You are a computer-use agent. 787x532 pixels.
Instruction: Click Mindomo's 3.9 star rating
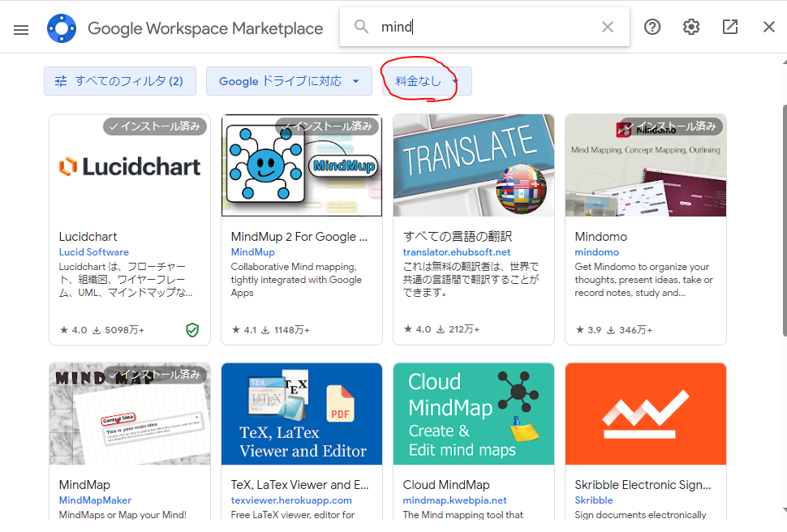[588, 330]
